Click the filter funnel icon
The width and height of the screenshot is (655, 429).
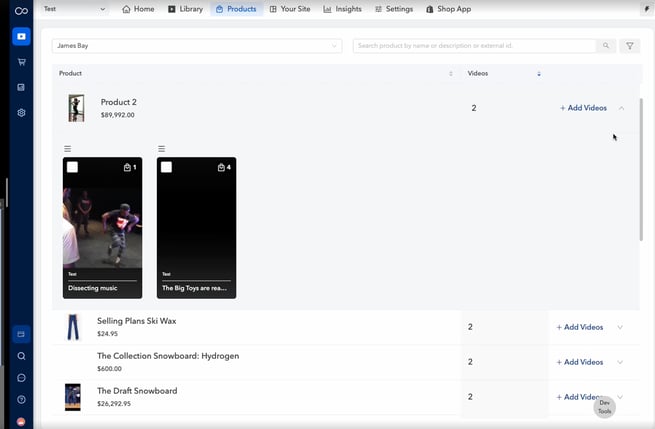coord(630,46)
